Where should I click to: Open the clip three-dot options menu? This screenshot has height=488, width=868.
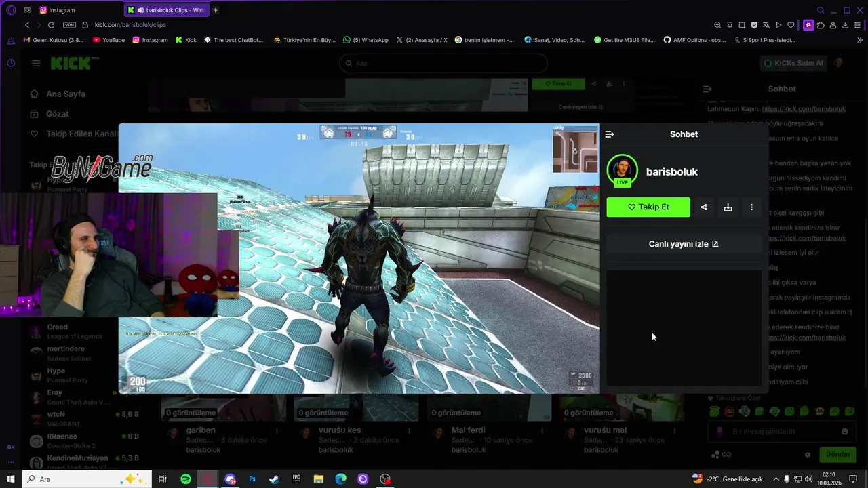tap(751, 207)
